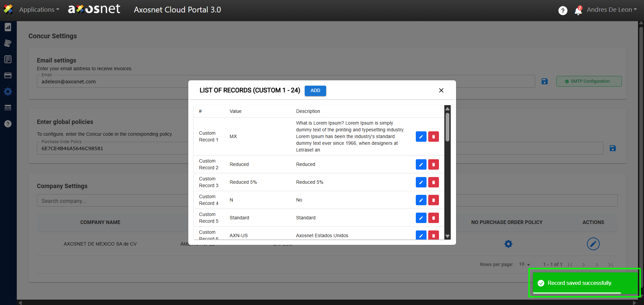The height and width of the screenshot is (305, 644).
Task: Click the axosnet logo in the header
Action: click(94, 9)
